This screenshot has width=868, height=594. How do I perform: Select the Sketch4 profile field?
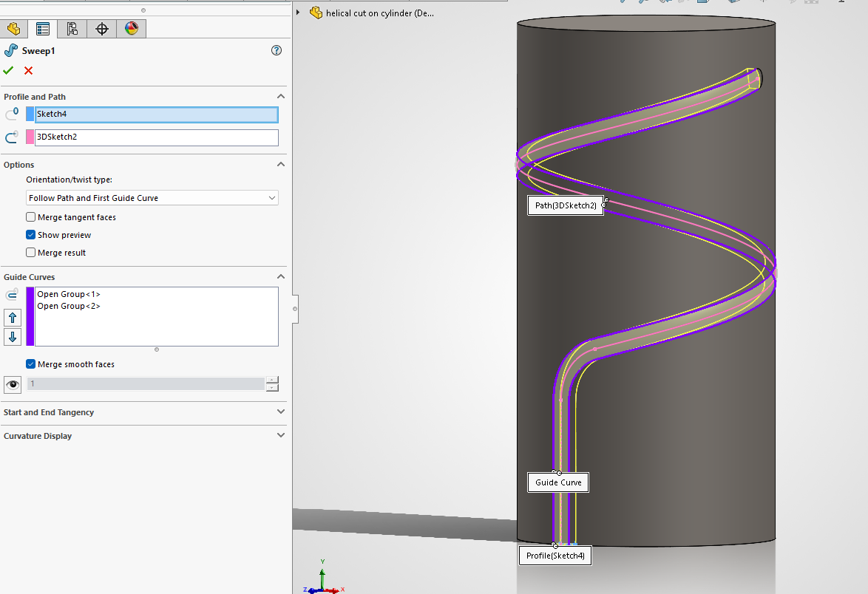point(157,115)
